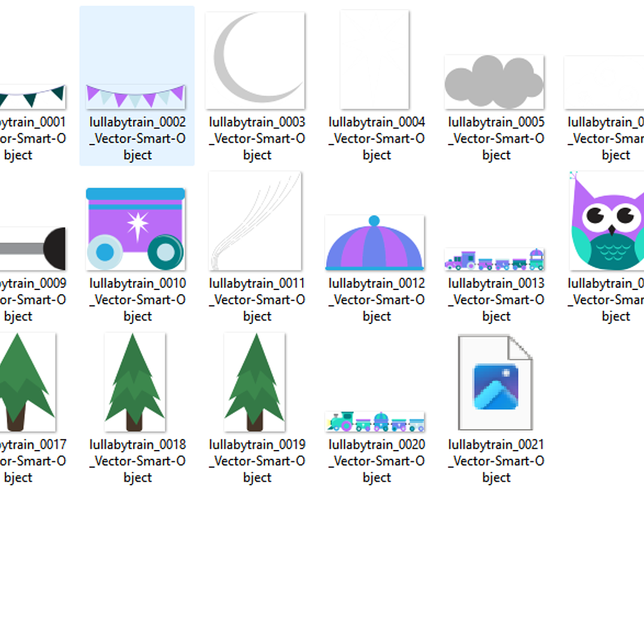This screenshot has height=644, width=644.
Task: Click the pine tree thumbnail lullabytrain_0018
Action: pos(135,382)
